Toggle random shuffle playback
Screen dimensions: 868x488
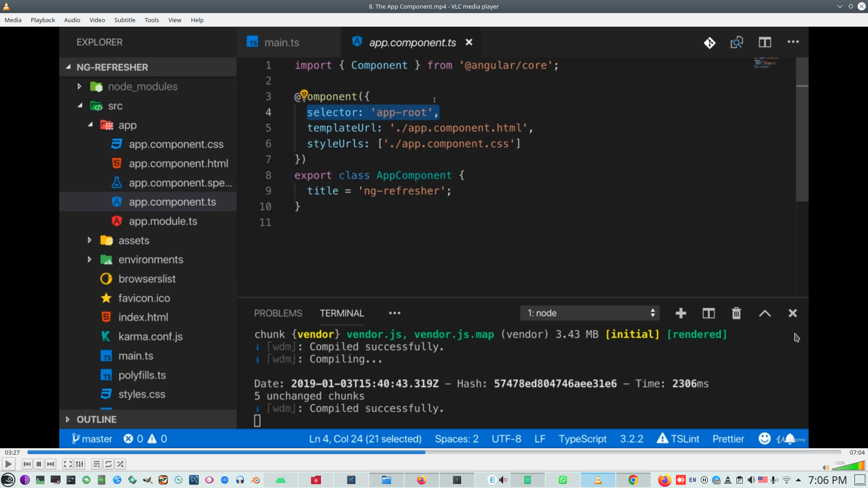[x=120, y=464]
